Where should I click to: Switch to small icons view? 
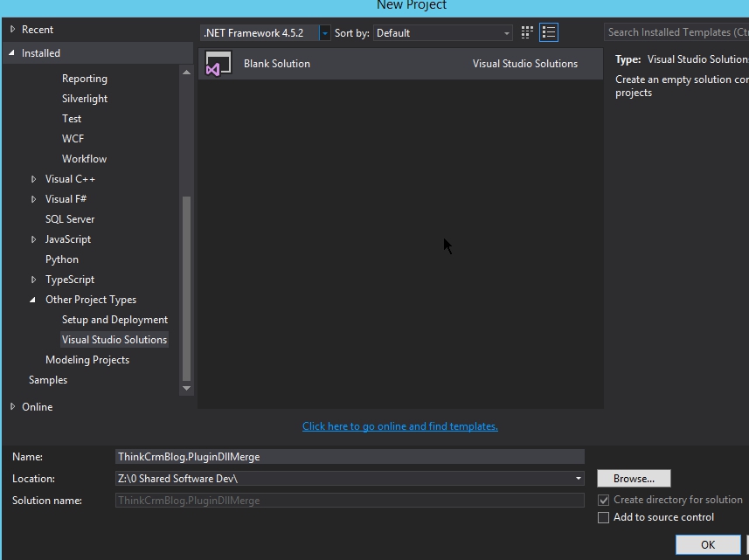(527, 32)
